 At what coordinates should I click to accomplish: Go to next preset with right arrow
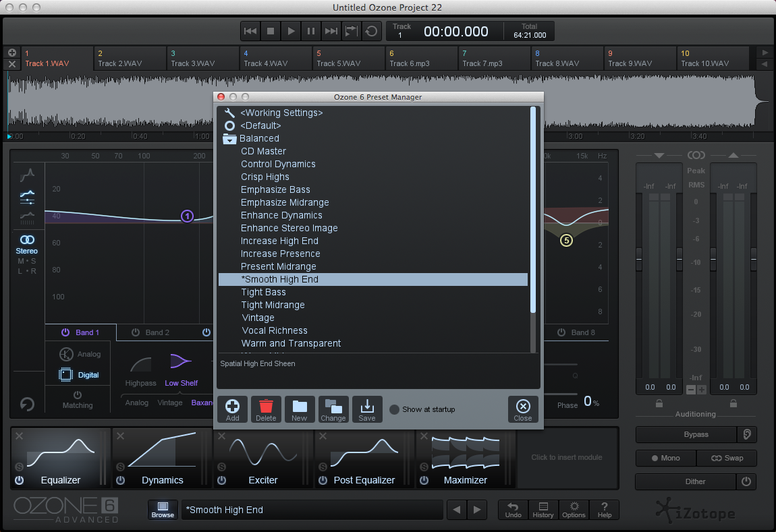tap(477, 510)
